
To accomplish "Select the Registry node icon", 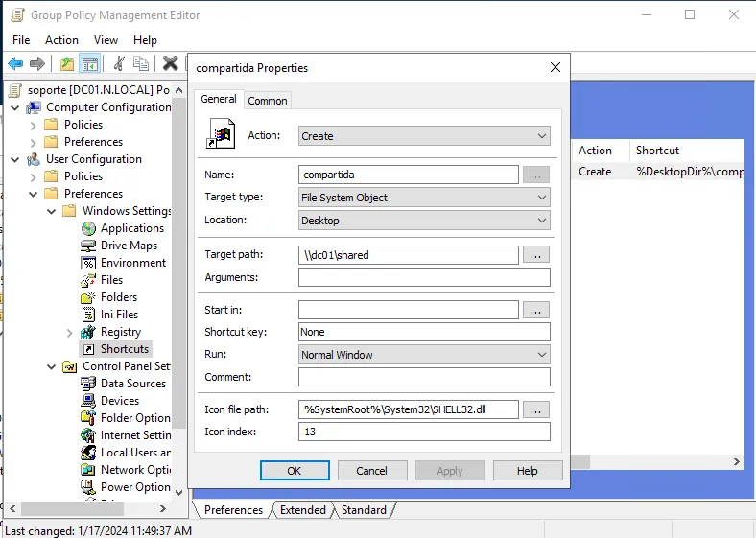I will [89, 332].
